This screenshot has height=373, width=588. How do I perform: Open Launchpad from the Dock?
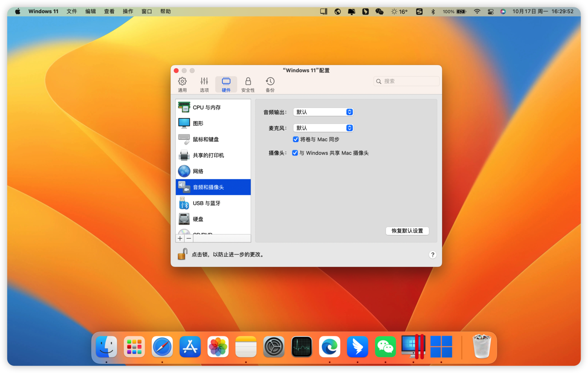point(134,347)
